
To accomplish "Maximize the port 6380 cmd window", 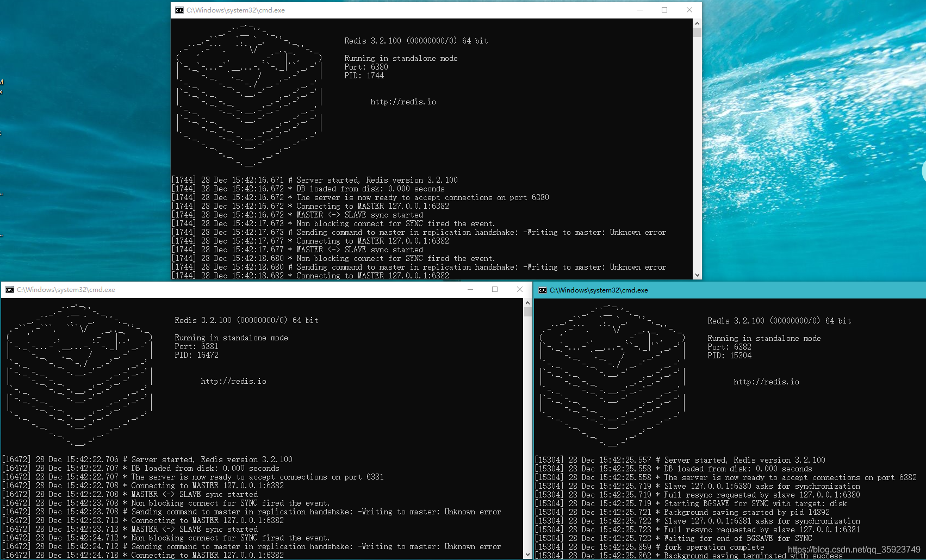I will point(664,10).
